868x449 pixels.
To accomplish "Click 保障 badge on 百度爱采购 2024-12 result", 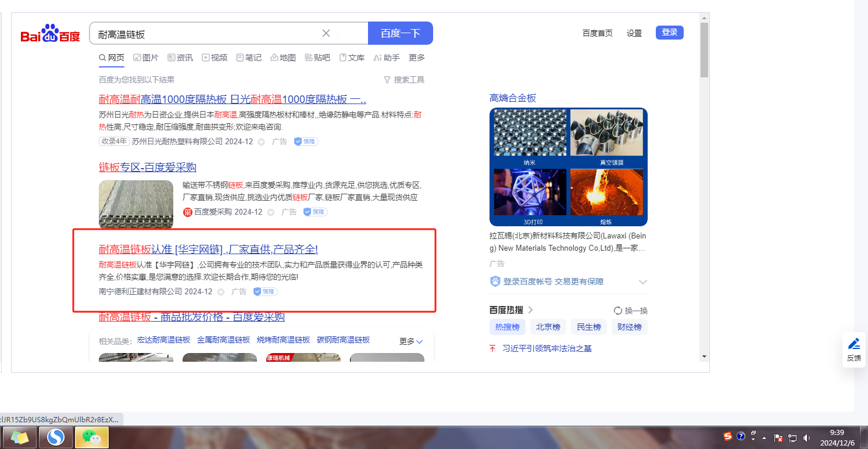I will click(x=315, y=212).
